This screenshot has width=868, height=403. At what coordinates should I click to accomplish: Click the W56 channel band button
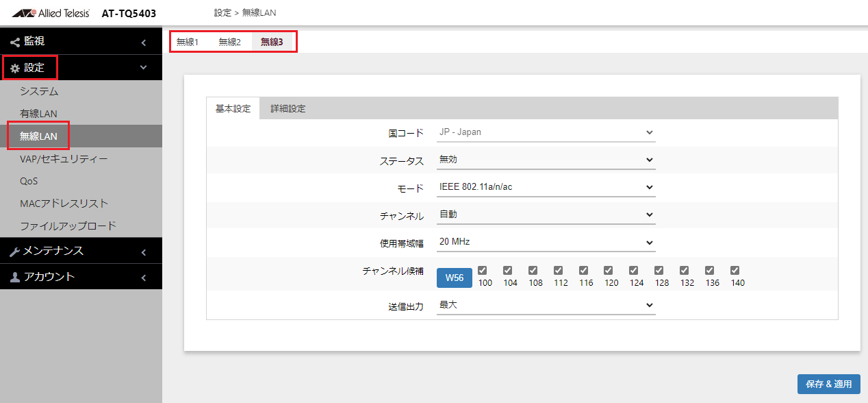[x=455, y=278]
